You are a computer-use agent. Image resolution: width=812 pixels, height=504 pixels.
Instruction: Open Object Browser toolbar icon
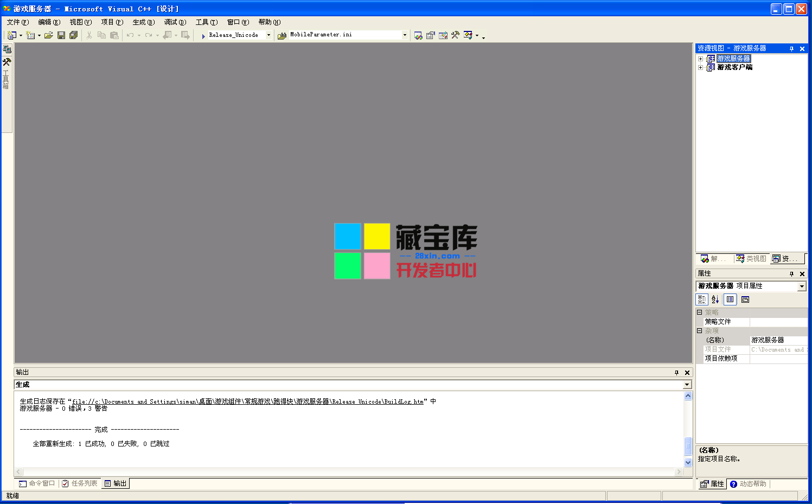443,35
